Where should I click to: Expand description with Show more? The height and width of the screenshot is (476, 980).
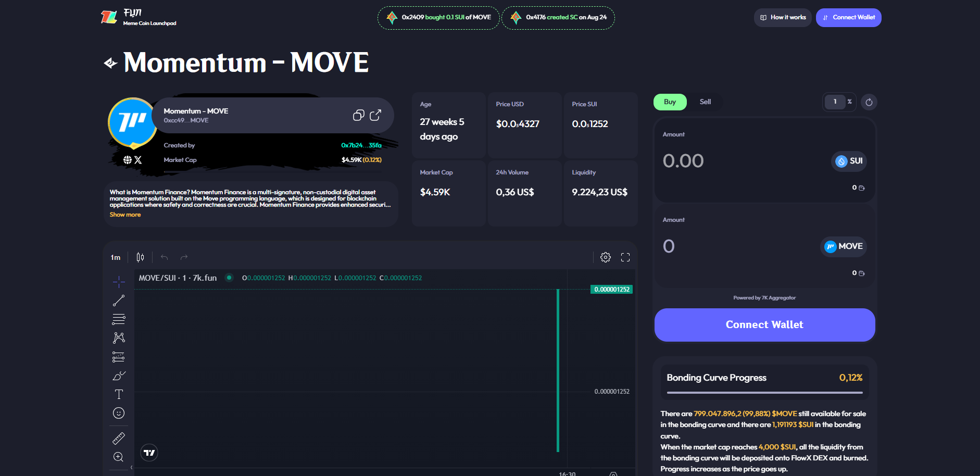tap(125, 215)
